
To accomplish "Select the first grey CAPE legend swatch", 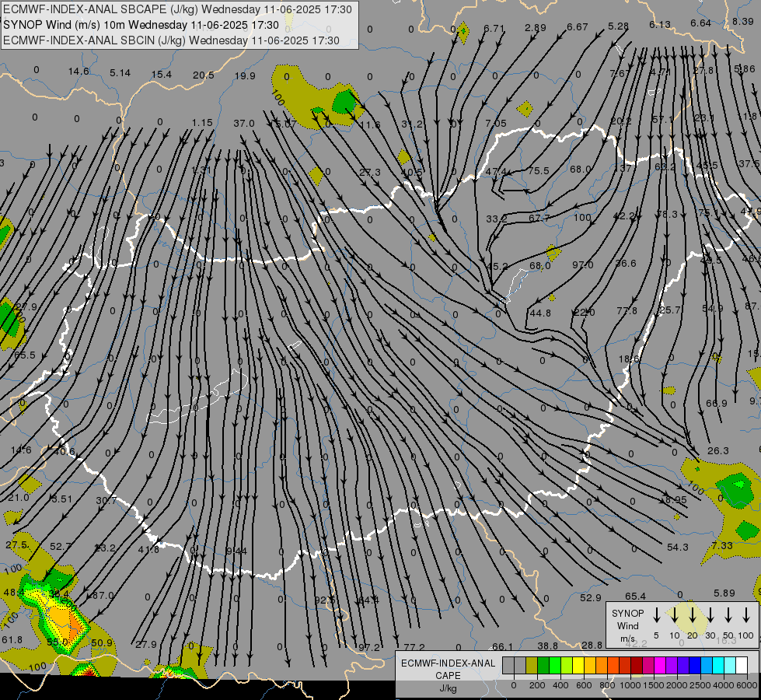I will pyautogui.click(x=508, y=666).
